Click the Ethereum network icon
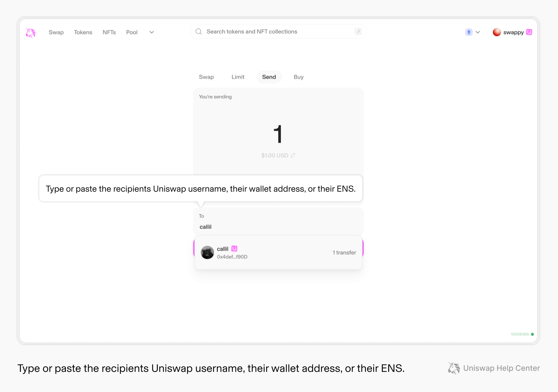Image resolution: width=558 pixels, height=392 pixels. point(469,32)
